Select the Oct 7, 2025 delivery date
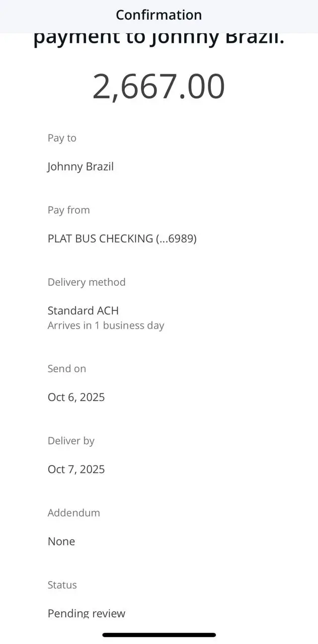 [76, 469]
